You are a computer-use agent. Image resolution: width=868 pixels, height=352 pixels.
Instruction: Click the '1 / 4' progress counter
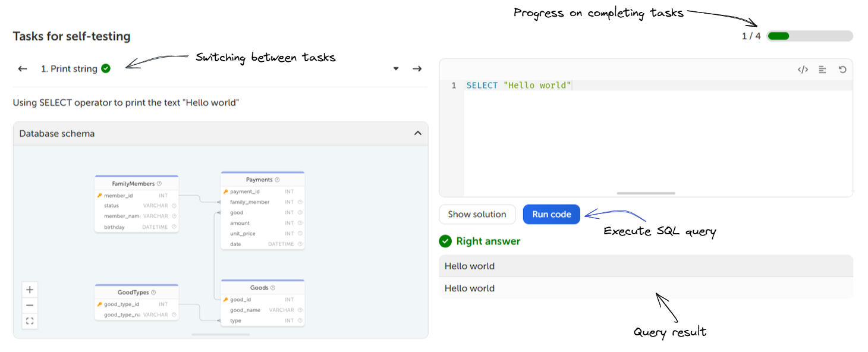[x=751, y=36]
